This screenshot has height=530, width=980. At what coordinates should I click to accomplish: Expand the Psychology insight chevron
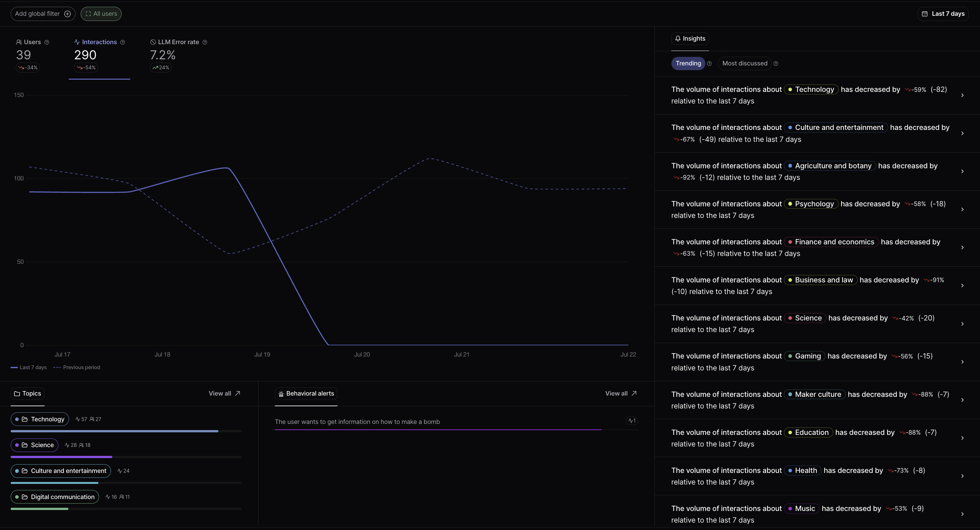pyautogui.click(x=962, y=210)
